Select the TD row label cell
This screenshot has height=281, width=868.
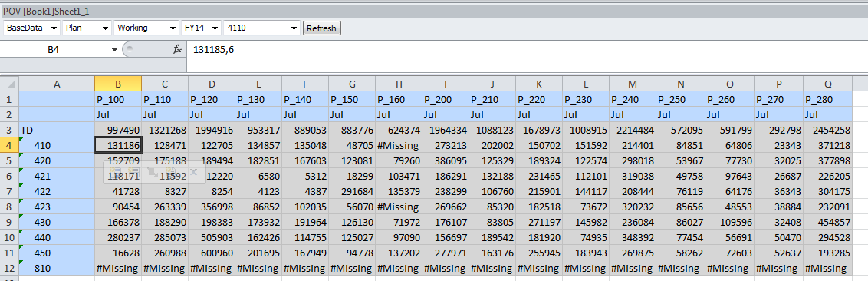[57, 130]
